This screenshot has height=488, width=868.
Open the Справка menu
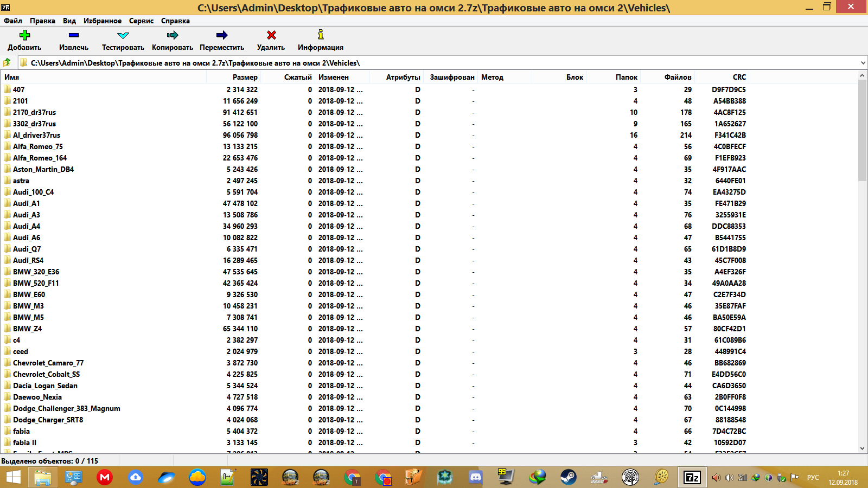click(x=175, y=21)
